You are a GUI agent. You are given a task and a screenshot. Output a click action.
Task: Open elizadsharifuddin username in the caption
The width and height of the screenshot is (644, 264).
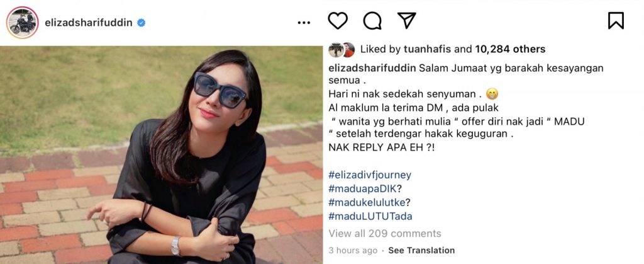(372, 68)
